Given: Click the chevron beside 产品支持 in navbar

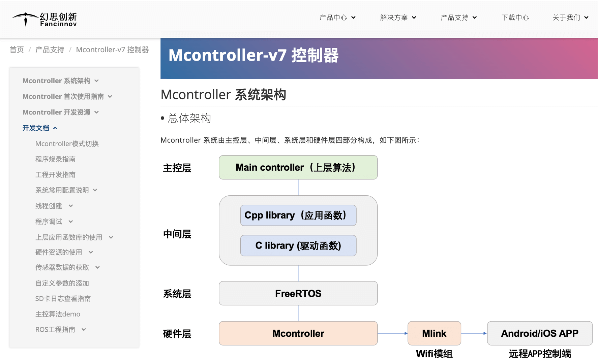Looking at the screenshot, I should click(475, 18).
